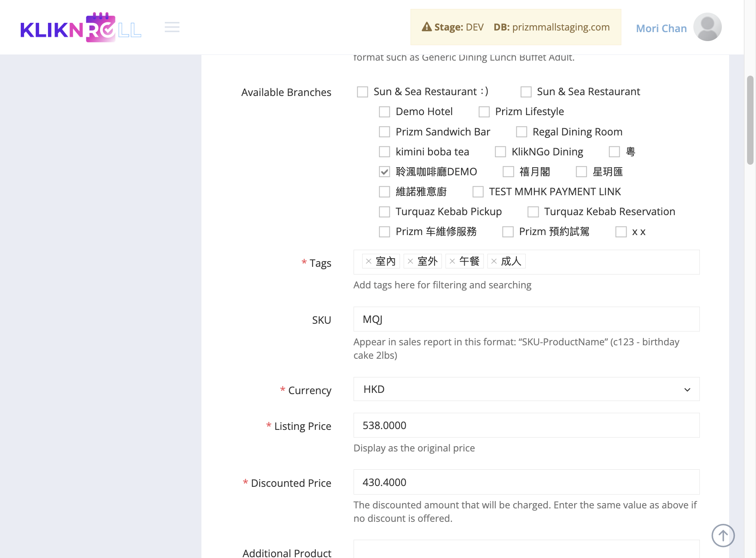Tick the 維諾雅意廚 checkbox

(385, 192)
